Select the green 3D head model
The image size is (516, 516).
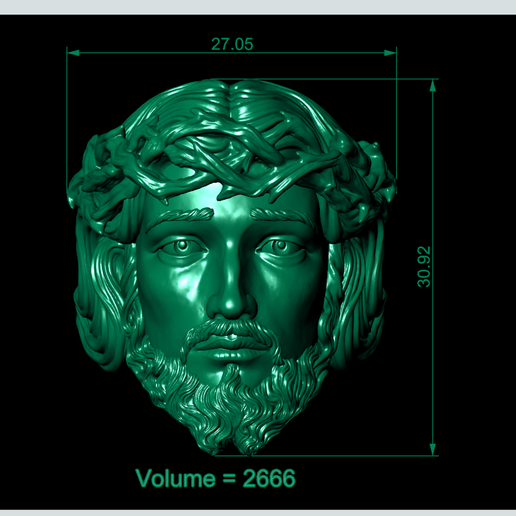[x=232, y=267]
